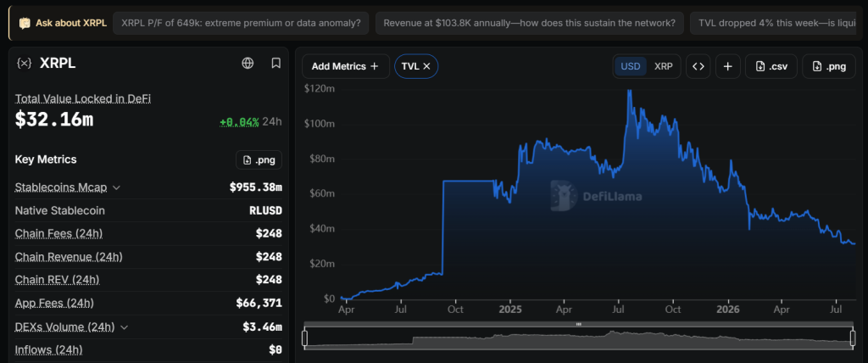This screenshot has height=363, width=868.
Task: Expand the DEXs Volume (24h) row
Action: pos(124,327)
